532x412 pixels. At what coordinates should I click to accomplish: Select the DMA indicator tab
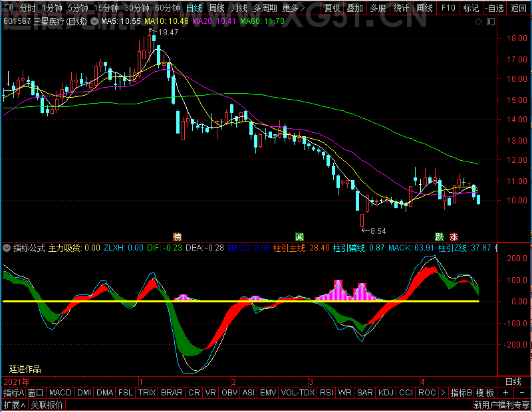tap(105, 393)
